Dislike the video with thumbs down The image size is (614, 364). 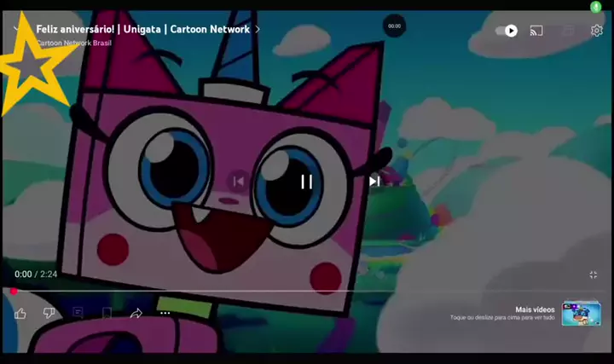click(x=49, y=313)
